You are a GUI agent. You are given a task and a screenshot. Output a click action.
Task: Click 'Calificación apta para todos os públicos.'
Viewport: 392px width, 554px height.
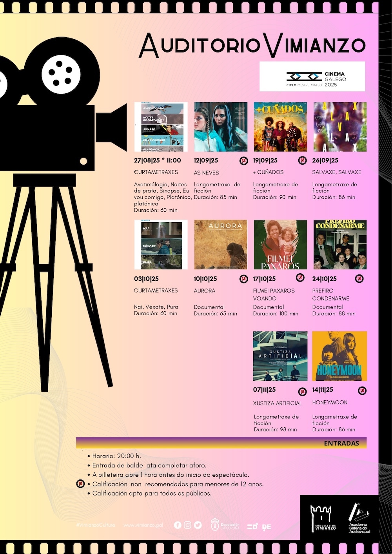[152, 493]
